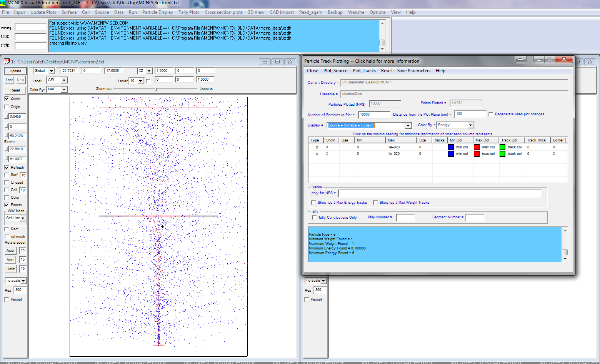Viewport: 600px width, 364px height.
Task: Open the Tally Plots menu
Action: [189, 12]
